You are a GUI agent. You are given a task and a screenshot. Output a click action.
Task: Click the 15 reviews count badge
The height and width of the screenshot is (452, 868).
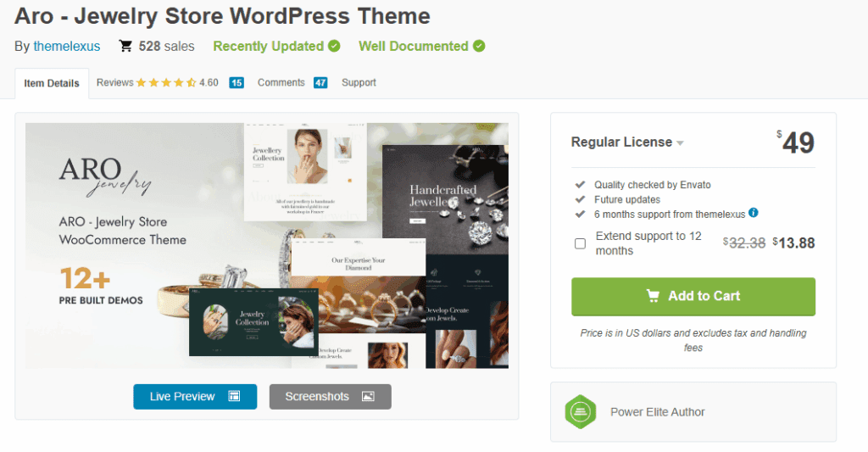[236, 82]
